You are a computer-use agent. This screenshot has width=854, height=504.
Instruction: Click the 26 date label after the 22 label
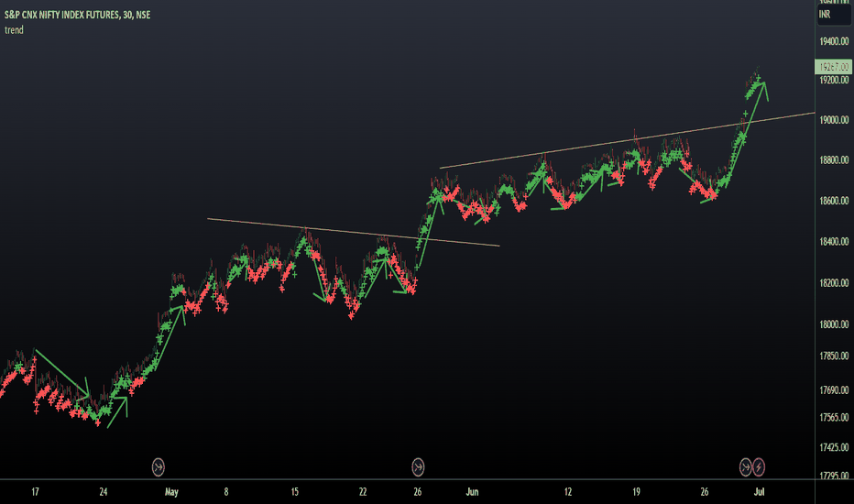[418, 492]
